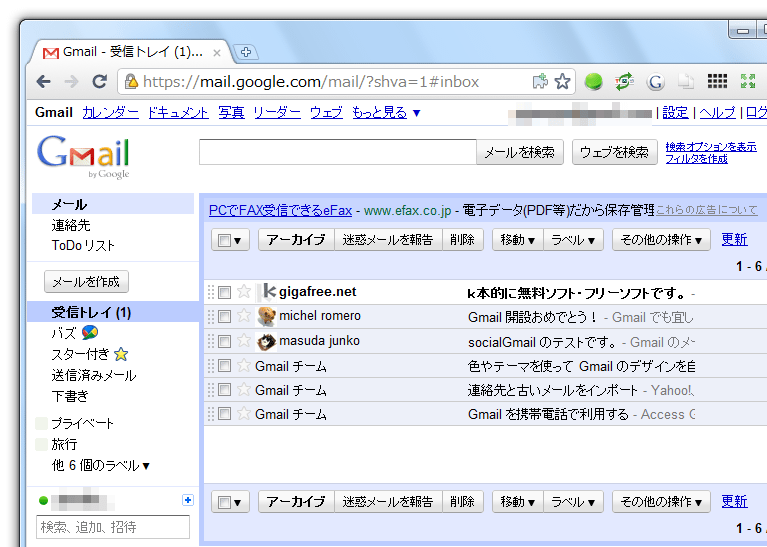This screenshot has width=767, height=547.
Task: Click the Google G extension icon
Action: (655, 82)
